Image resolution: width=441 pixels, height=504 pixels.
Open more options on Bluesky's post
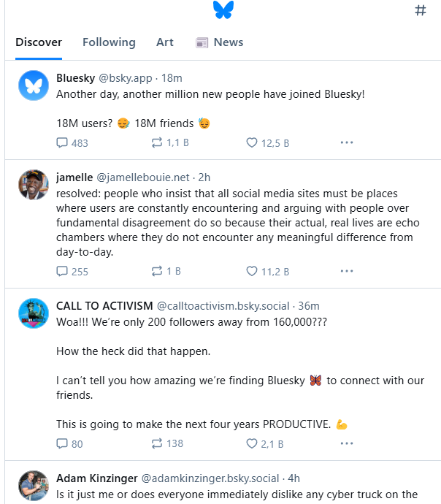(347, 143)
